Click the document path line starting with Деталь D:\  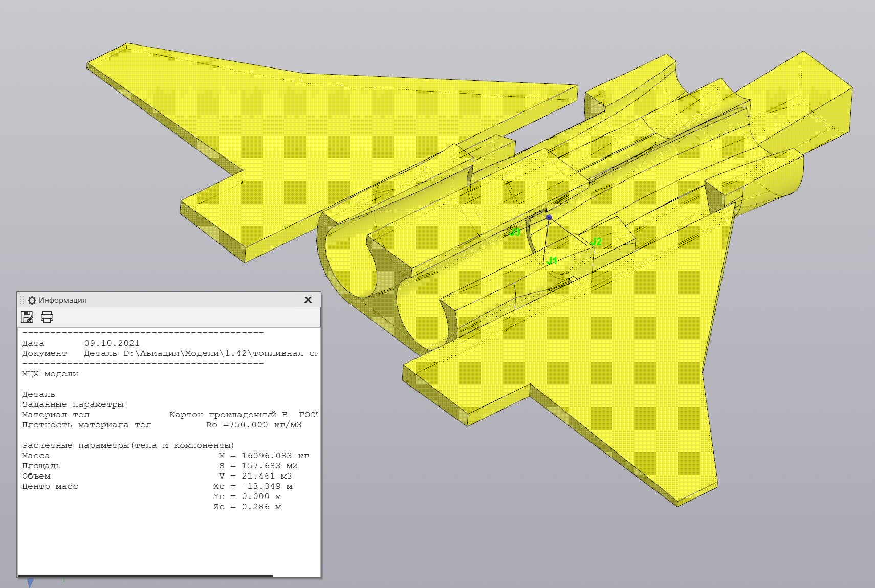201,353
